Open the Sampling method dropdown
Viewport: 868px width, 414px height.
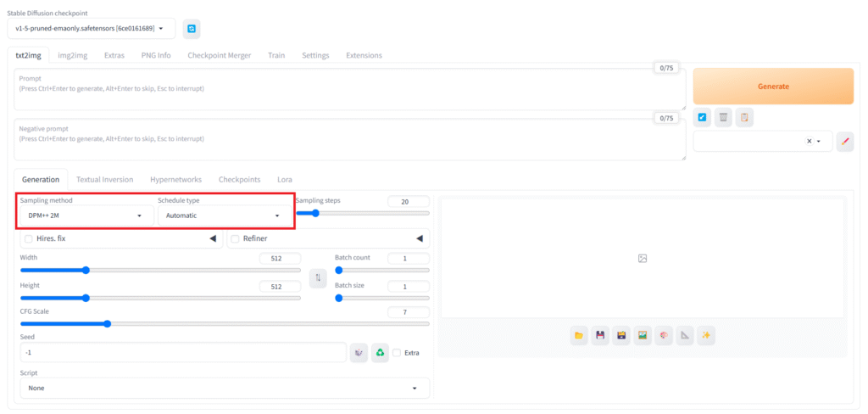pos(85,215)
